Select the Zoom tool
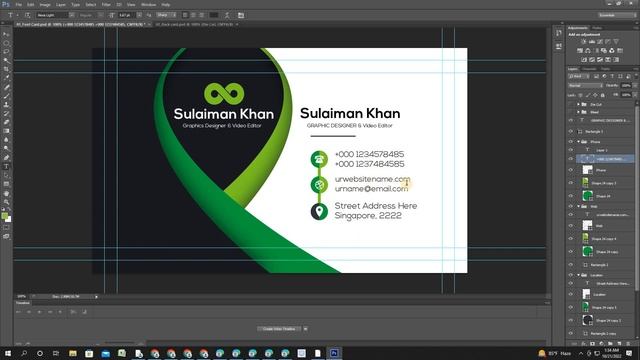This screenshot has width=640, height=360. (6, 202)
